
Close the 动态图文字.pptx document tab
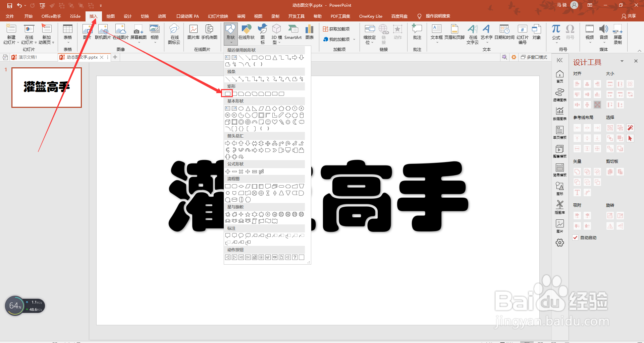102,57
